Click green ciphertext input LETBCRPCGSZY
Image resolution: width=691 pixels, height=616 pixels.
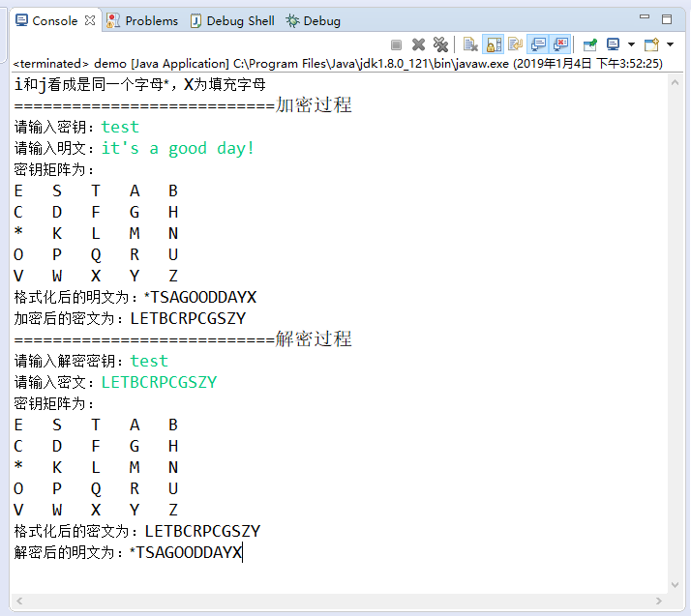(159, 382)
